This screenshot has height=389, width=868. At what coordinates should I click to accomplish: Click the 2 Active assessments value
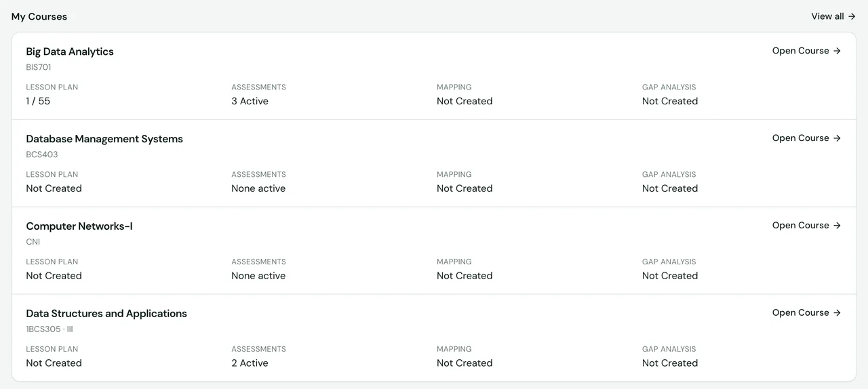coord(250,363)
